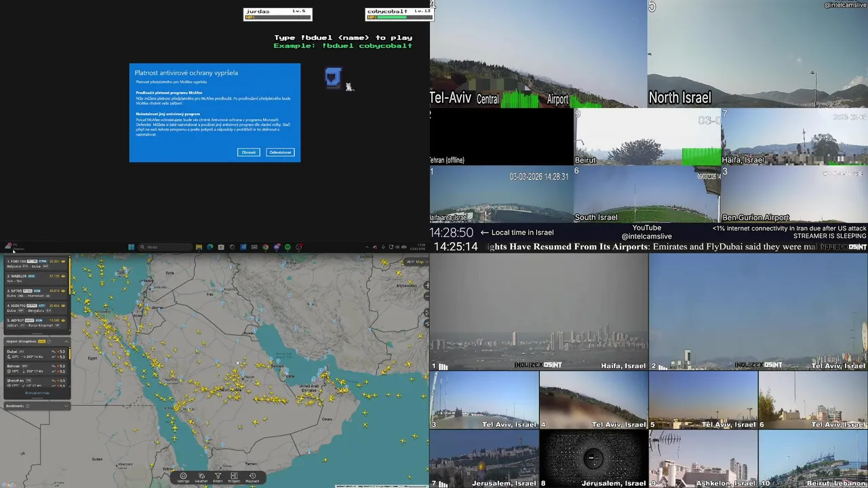Select Jerusalem, Israel camera 8
The height and width of the screenshot is (488, 868).
click(x=593, y=459)
